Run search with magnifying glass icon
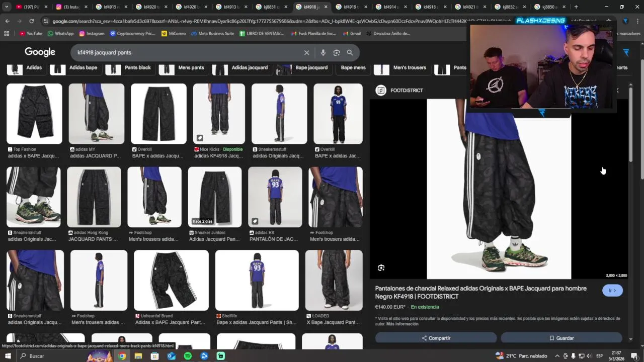This screenshot has width=644, height=362. [350, 52]
